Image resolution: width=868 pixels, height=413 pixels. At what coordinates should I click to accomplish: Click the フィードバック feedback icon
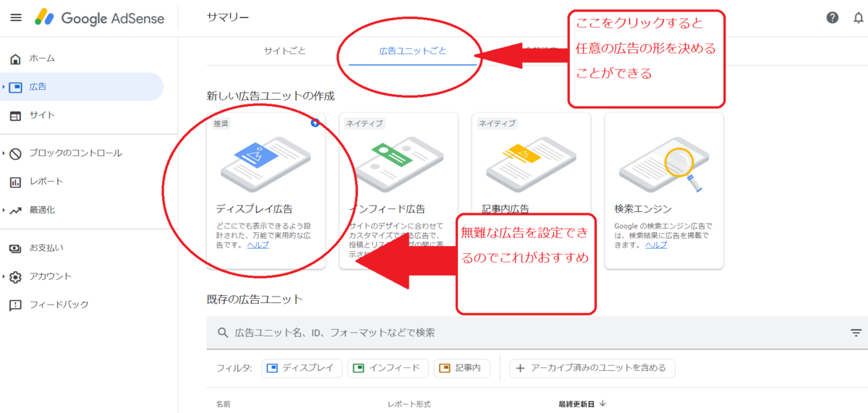click(x=16, y=305)
